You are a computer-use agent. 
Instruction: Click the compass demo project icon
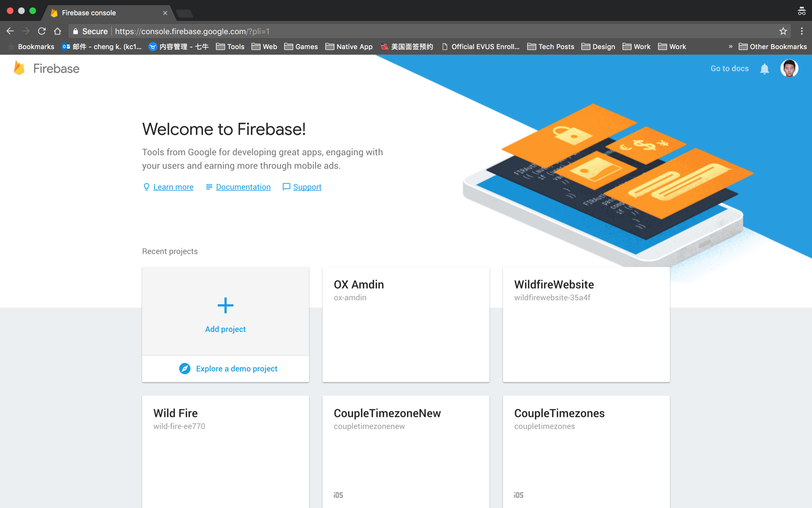point(185,368)
